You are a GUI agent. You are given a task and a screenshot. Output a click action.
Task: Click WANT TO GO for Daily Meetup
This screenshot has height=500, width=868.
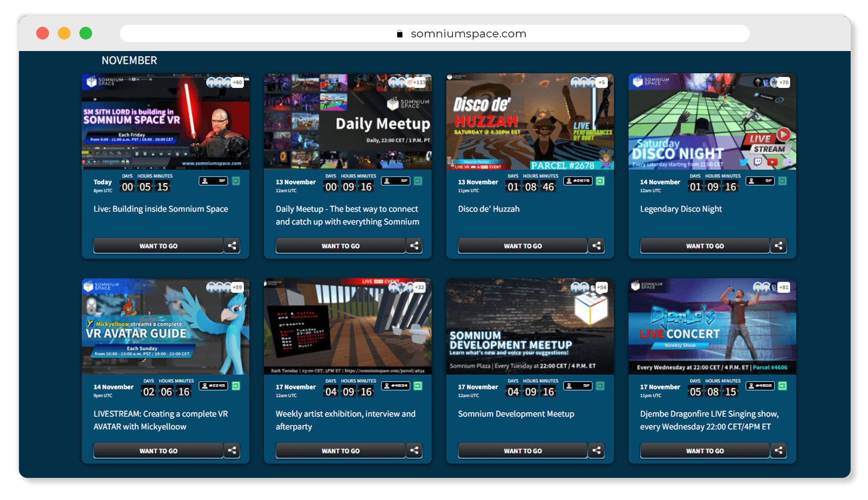(341, 246)
